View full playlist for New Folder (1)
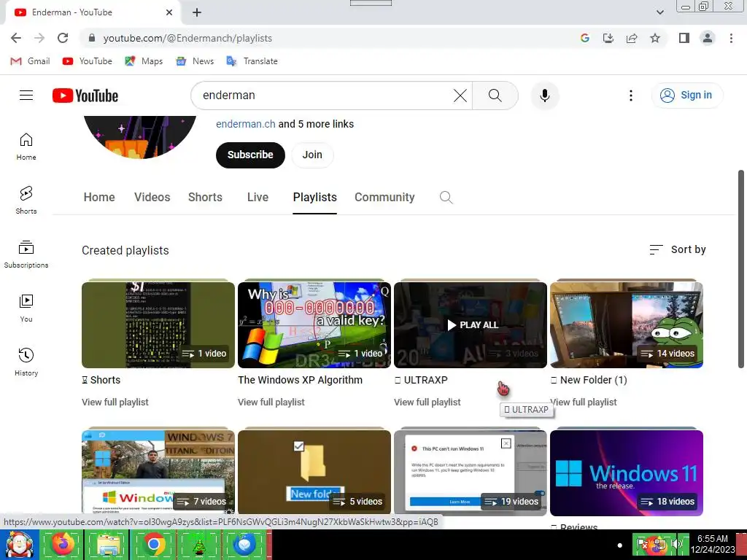This screenshot has height=560, width=747. click(584, 402)
